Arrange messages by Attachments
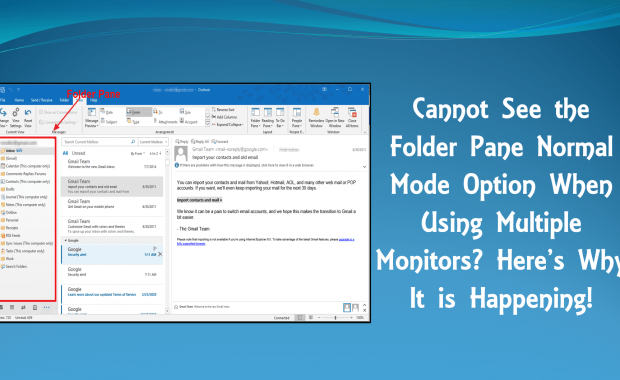The image size is (620, 380). coord(165,121)
